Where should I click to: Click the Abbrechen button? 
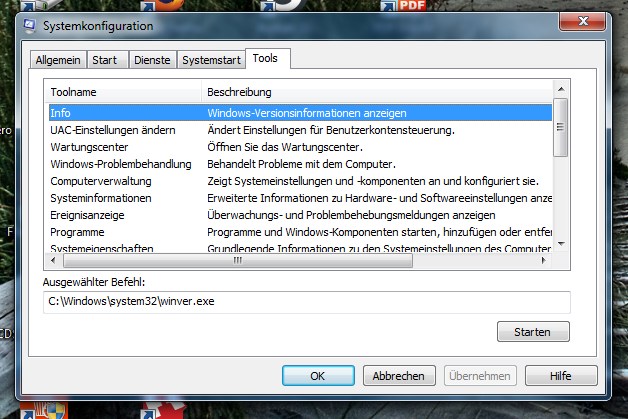pos(399,376)
